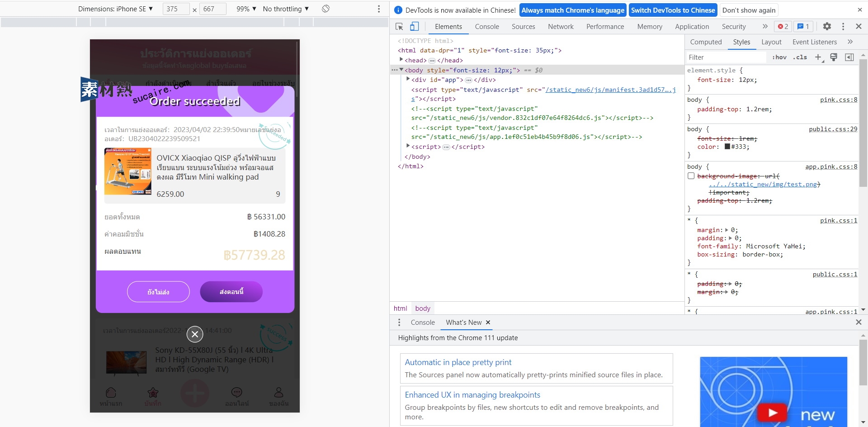Open the No throttling dropdown
The height and width of the screenshot is (427, 868).
point(286,9)
